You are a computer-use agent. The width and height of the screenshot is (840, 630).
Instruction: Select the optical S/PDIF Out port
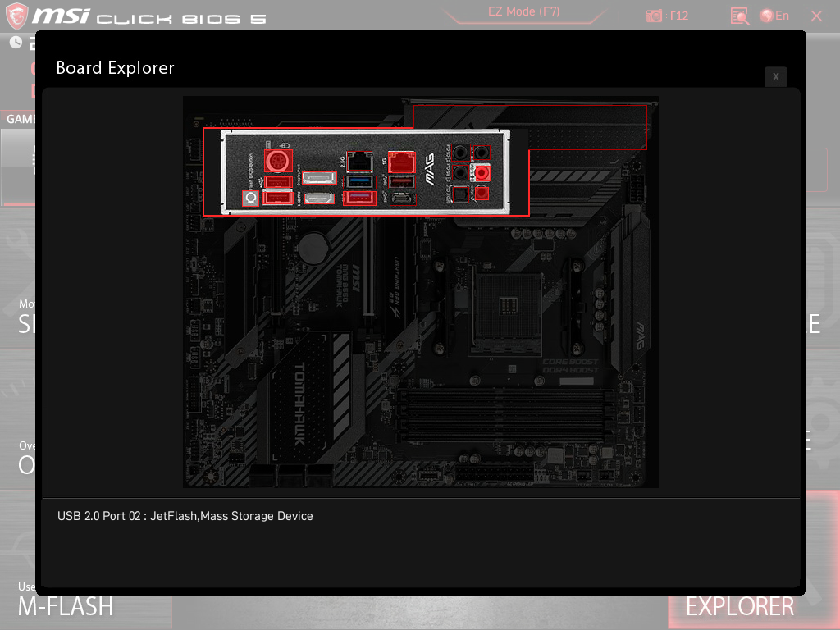(x=460, y=194)
